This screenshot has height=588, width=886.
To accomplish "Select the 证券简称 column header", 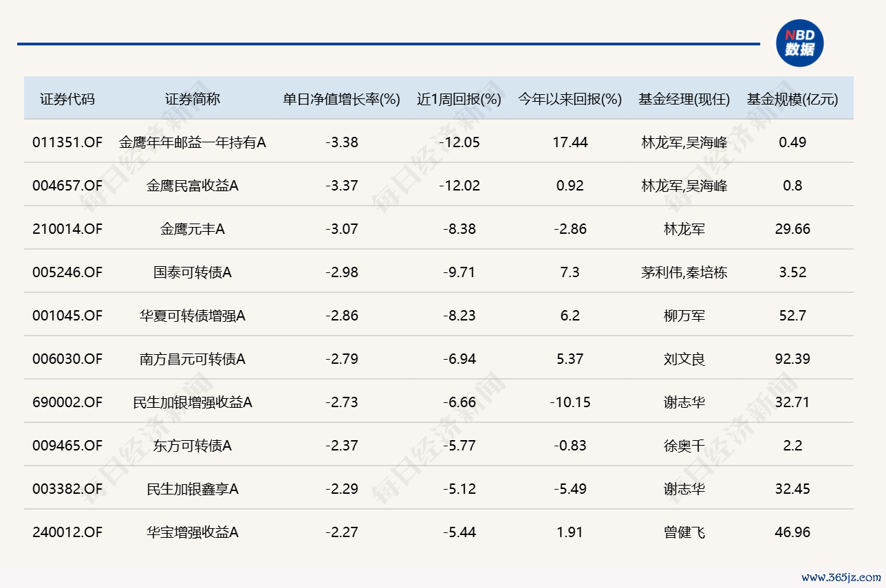I will point(193,99).
